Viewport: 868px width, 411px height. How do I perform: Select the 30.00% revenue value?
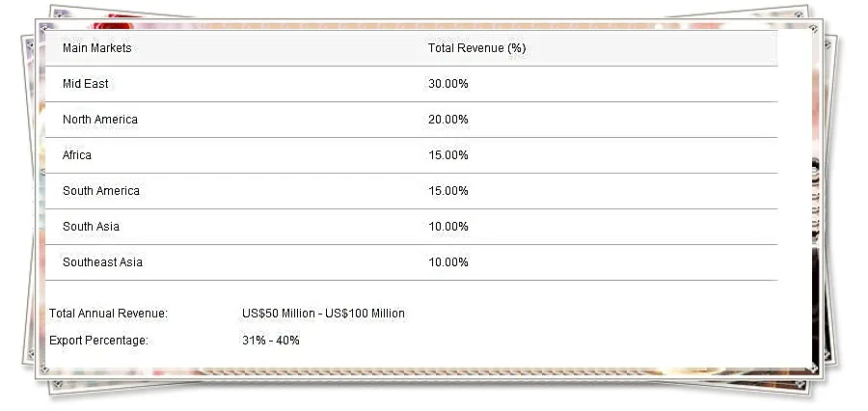tap(448, 84)
